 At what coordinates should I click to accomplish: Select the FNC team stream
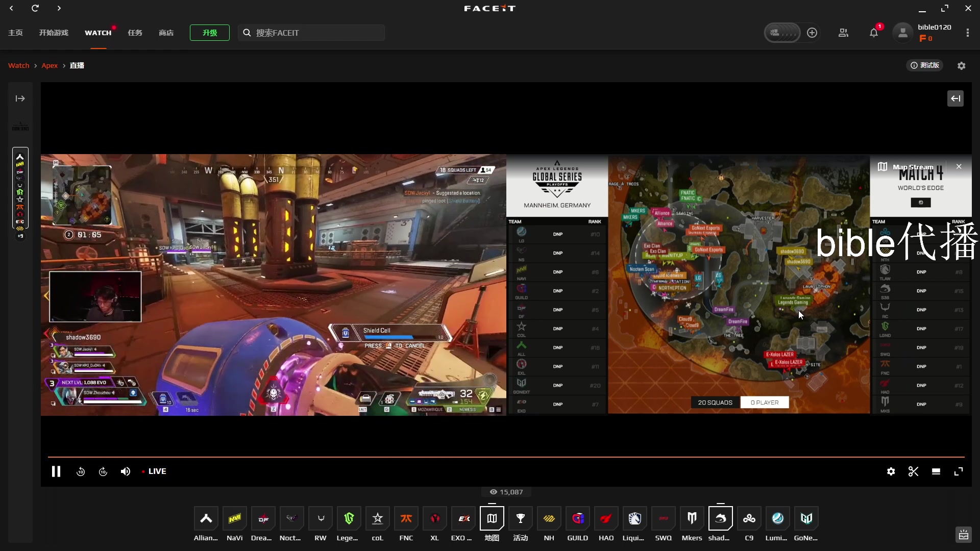pos(406,518)
